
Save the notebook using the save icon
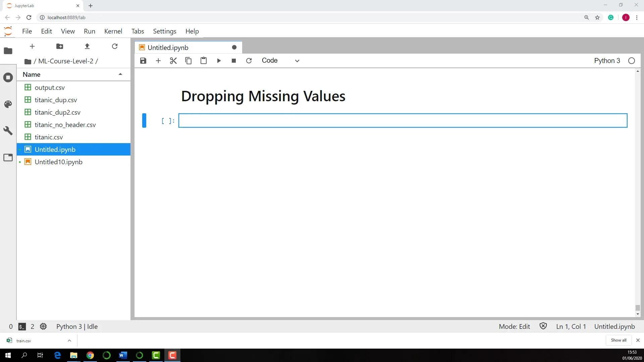(x=143, y=61)
